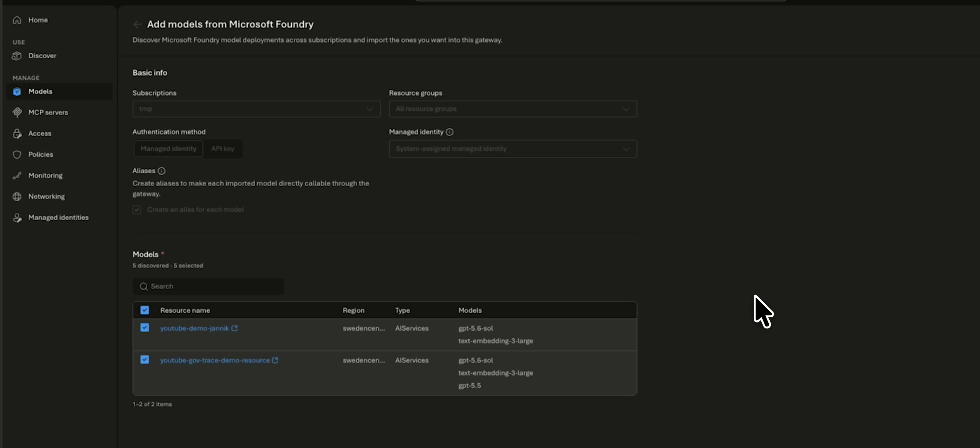Image resolution: width=980 pixels, height=448 pixels.
Task: Click the Networking globe icon
Action: [17, 197]
